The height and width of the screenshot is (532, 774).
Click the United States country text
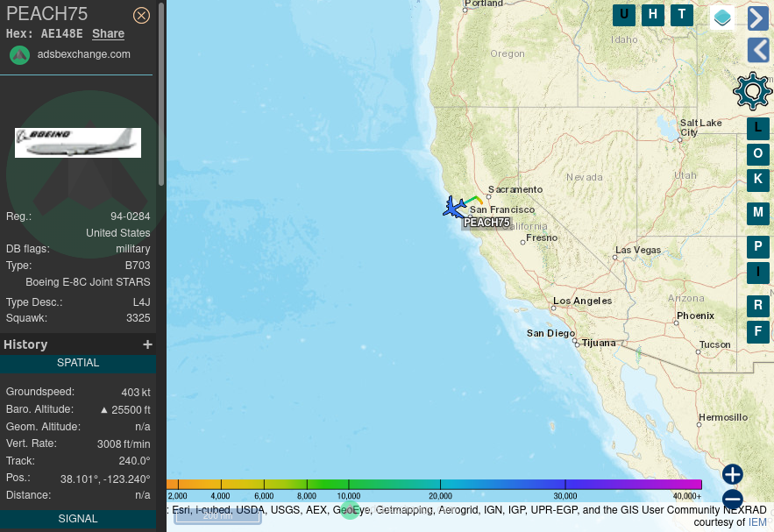click(x=118, y=233)
